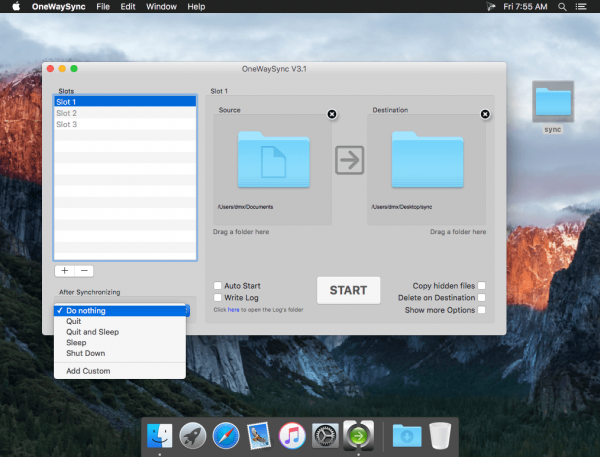Minimize the window with the yellow button

(x=62, y=69)
